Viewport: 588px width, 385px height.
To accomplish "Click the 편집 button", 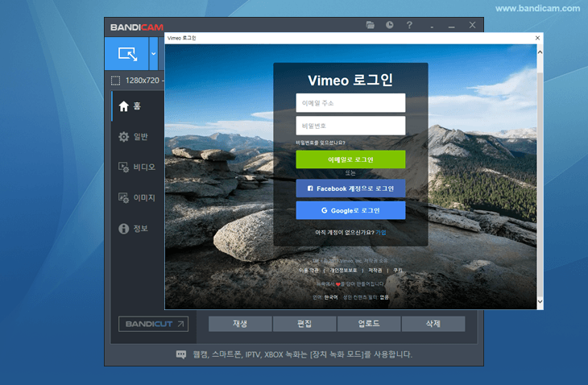I will 304,324.
